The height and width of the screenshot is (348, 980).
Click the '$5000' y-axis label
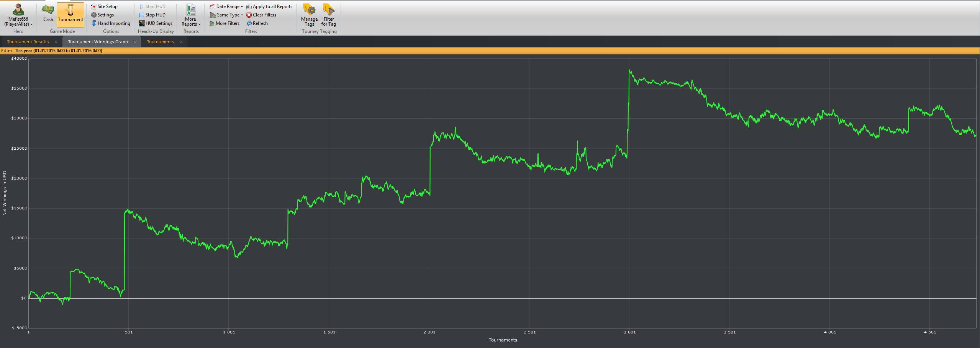(x=20, y=268)
